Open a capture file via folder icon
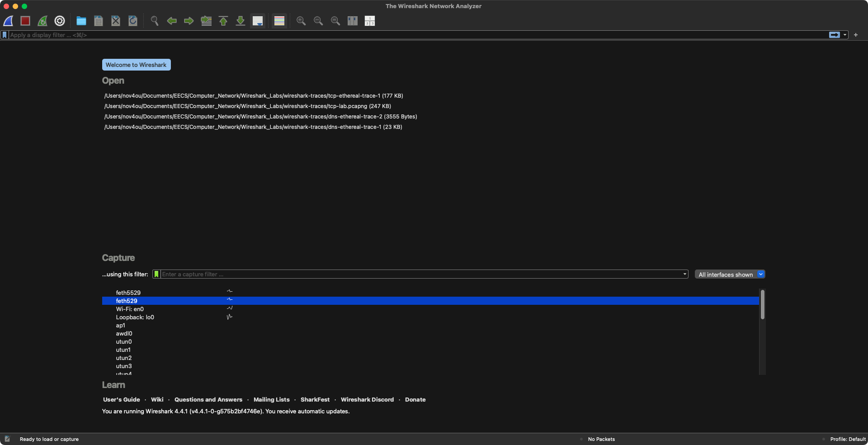Screen dimensions: 868x445 pos(81,21)
